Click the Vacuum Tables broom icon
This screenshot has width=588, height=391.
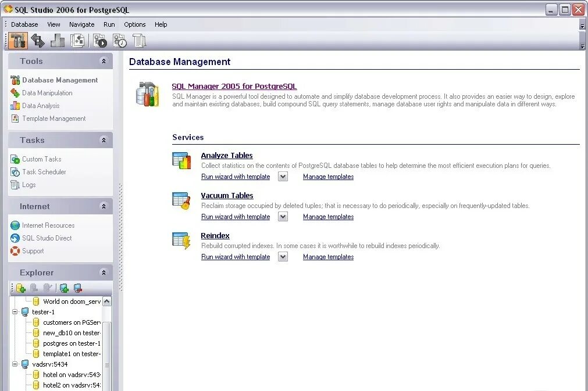tap(181, 201)
